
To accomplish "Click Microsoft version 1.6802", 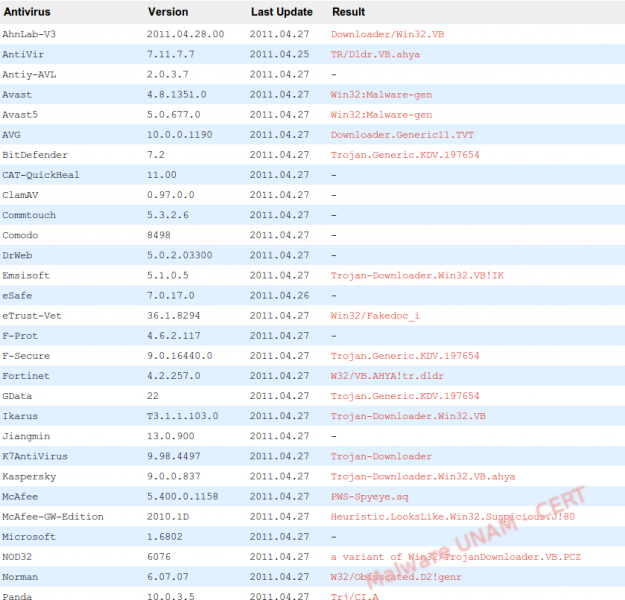I will click(x=165, y=537).
